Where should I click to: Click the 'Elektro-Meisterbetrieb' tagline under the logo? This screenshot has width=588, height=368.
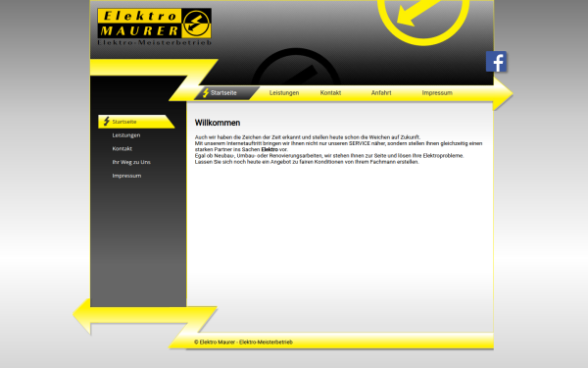click(x=155, y=42)
